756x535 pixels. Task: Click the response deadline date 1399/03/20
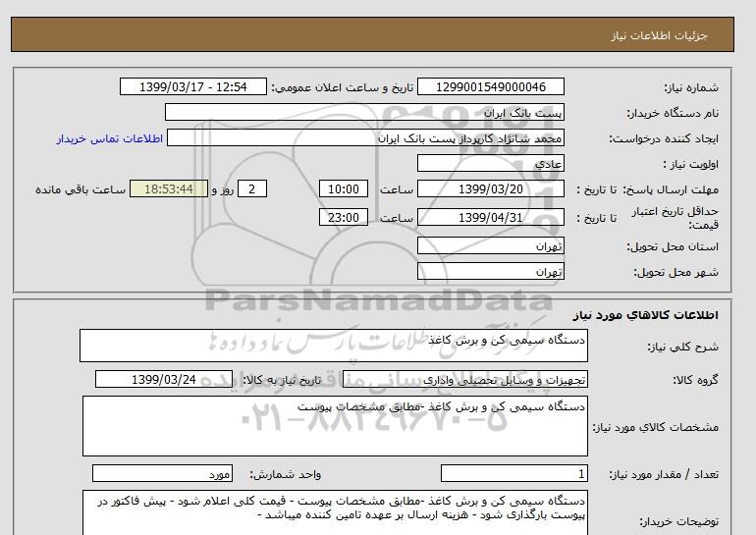(490, 188)
